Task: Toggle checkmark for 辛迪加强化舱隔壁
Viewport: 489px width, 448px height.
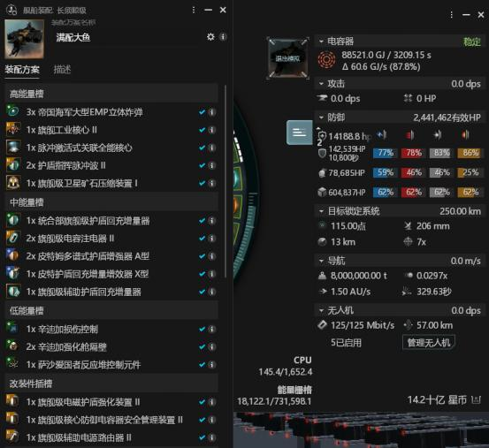Action: click(202, 346)
